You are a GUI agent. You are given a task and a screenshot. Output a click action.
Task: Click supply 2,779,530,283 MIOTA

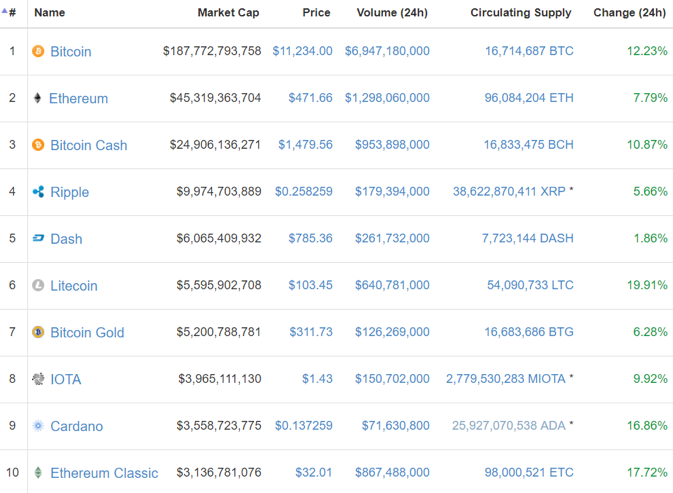click(x=506, y=378)
